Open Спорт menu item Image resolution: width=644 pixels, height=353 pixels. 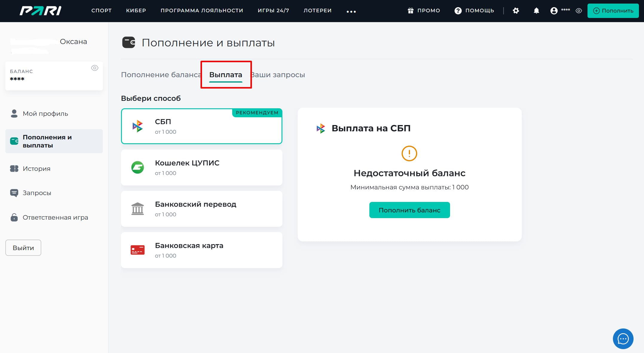point(101,10)
